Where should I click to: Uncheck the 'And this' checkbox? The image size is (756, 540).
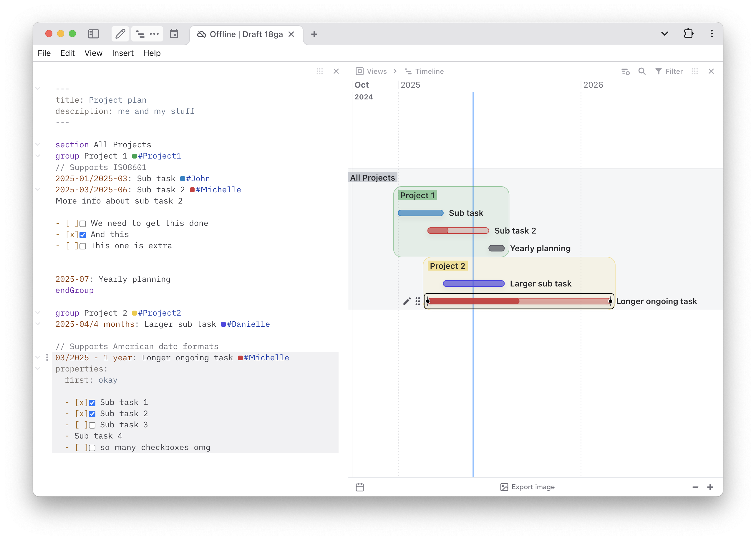[x=83, y=235]
